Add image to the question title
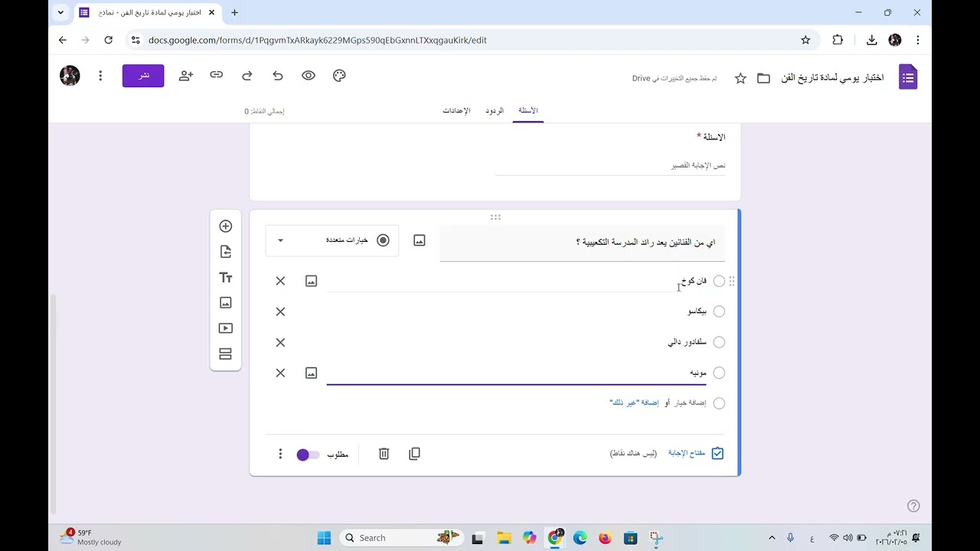The image size is (980, 551). [419, 240]
